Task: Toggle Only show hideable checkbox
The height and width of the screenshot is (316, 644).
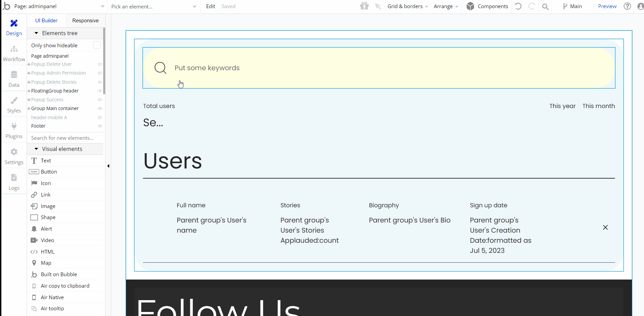Action: tap(97, 45)
